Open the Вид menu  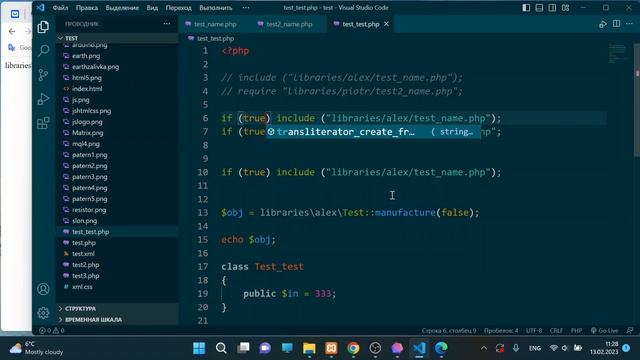[x=152, y=8]
